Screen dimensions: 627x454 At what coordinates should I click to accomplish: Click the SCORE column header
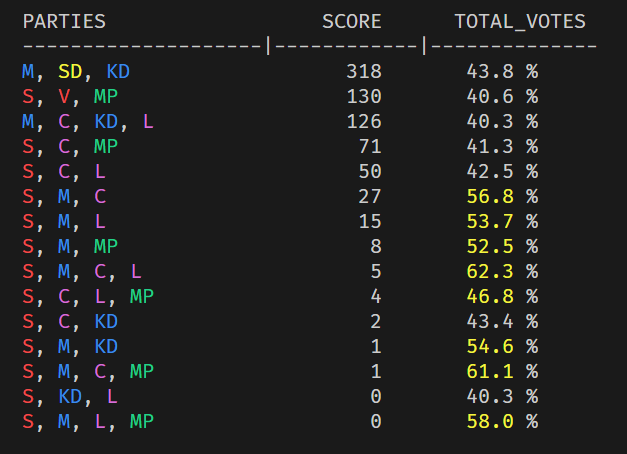tap(351, 22)
